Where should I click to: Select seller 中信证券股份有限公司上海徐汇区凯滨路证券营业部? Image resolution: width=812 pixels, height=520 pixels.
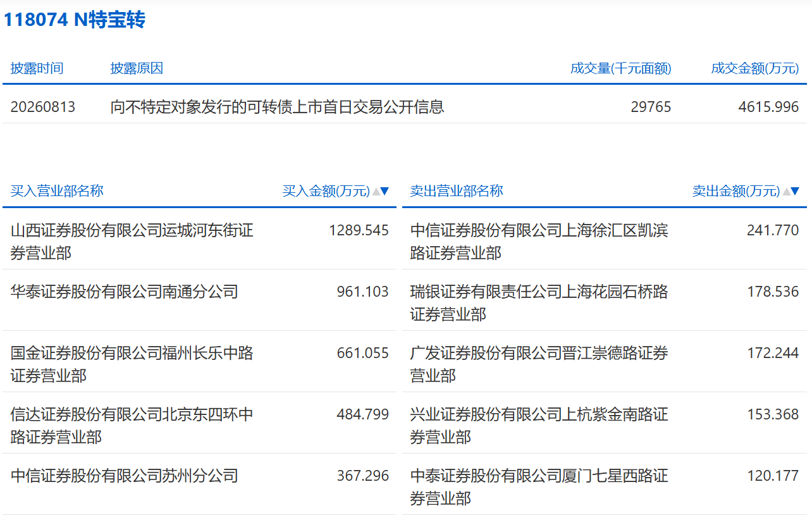539,242
